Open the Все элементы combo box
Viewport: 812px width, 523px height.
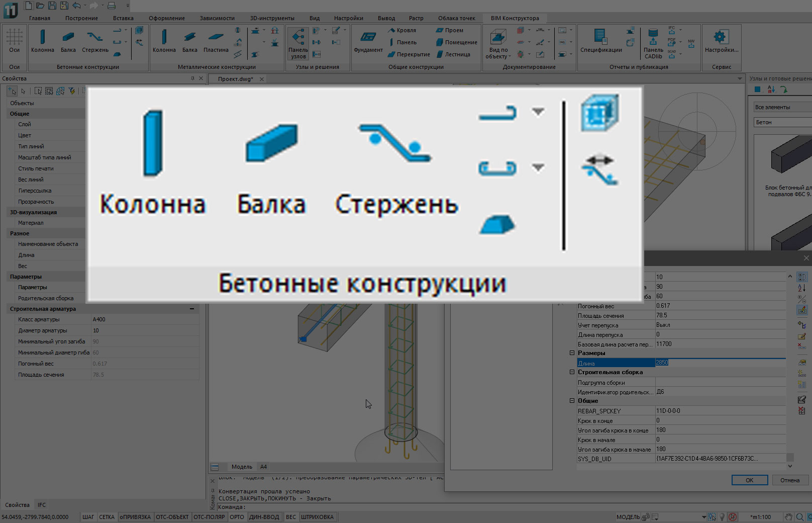point(783,107)
